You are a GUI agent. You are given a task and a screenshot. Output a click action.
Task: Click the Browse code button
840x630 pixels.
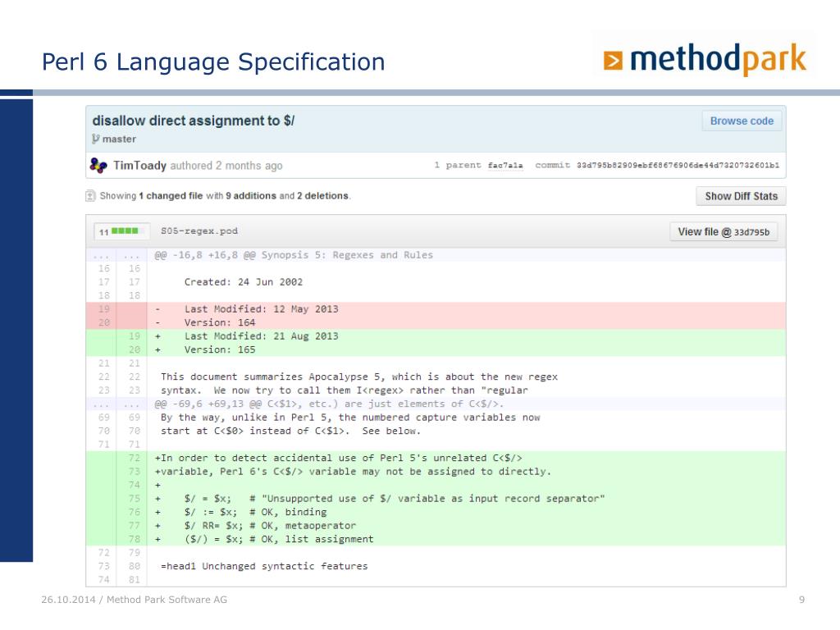(x=742, y=121)
